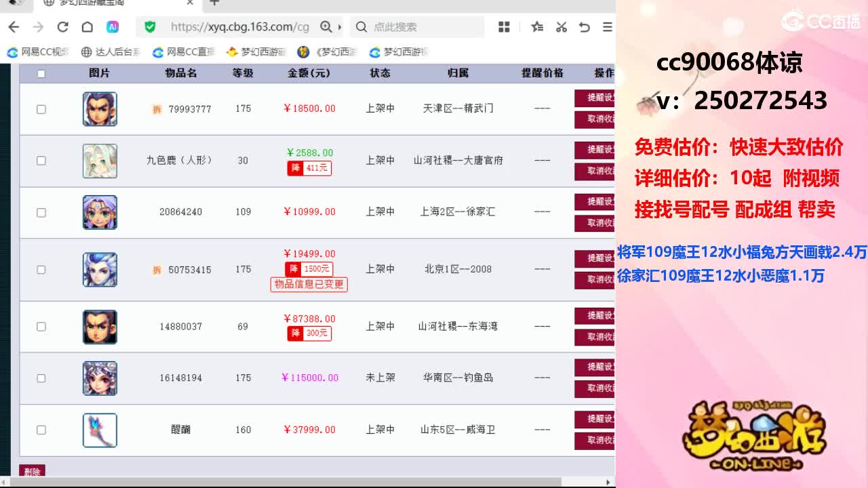The image size is (868, 488).
Task: Click 提醒设置 for item 79993777
Action: 595,98
